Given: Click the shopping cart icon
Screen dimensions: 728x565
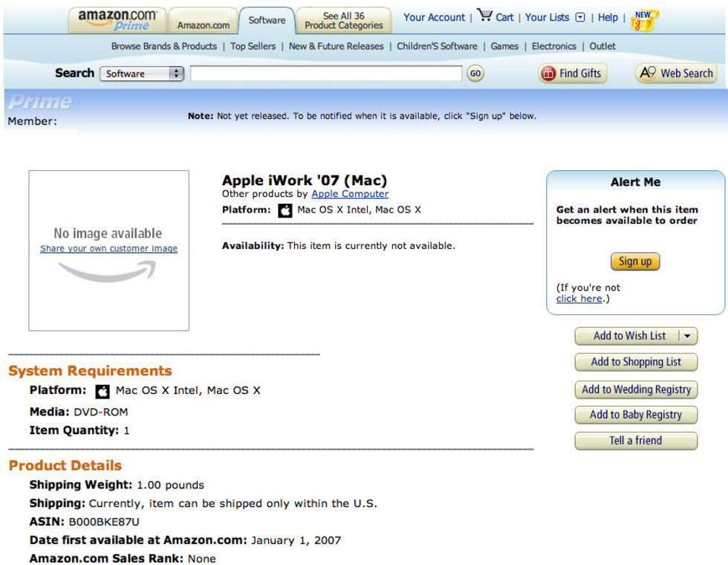Looking at the screenshot, I should tap(485, 16).
